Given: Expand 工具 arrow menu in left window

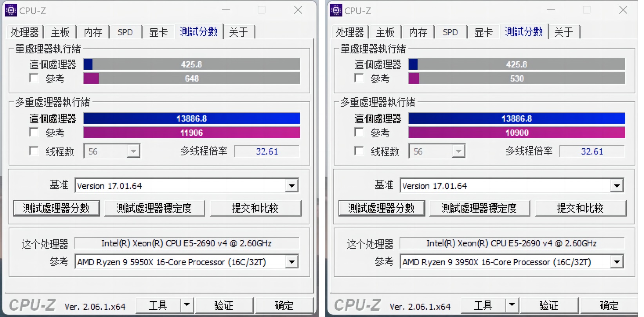Looking at the screenshot, I should pos(187,305).
